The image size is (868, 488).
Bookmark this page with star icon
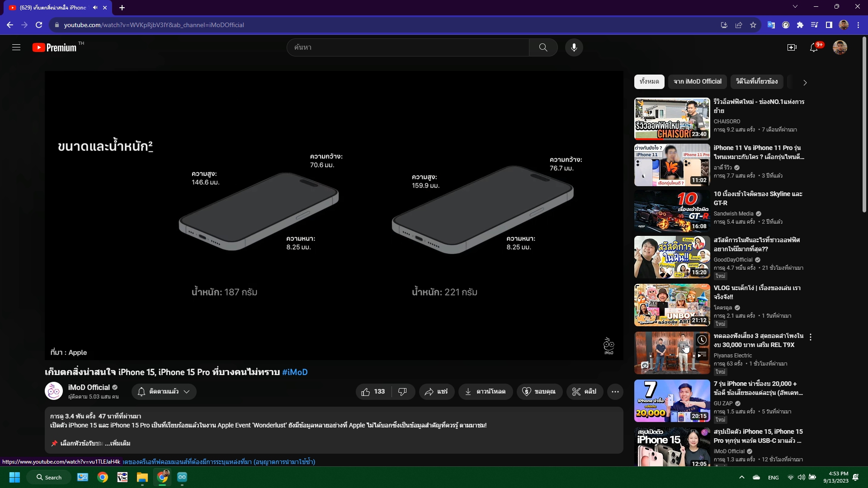pos(753,25)
